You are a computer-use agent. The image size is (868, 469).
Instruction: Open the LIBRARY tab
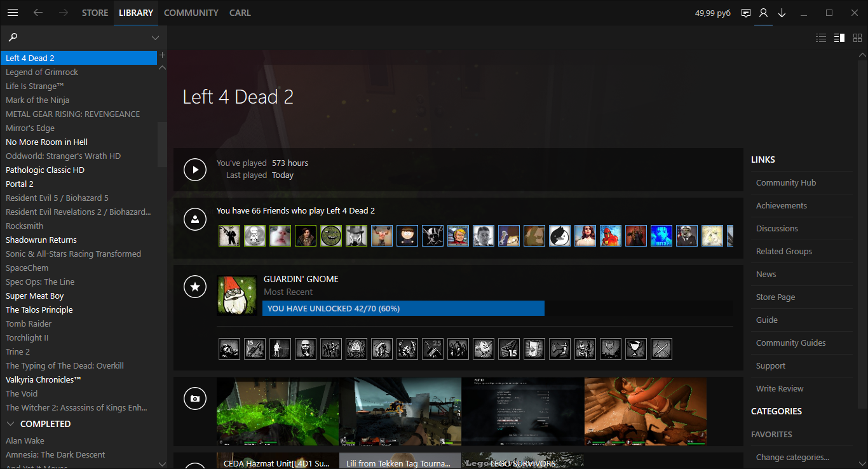click(x=136, y=13)
